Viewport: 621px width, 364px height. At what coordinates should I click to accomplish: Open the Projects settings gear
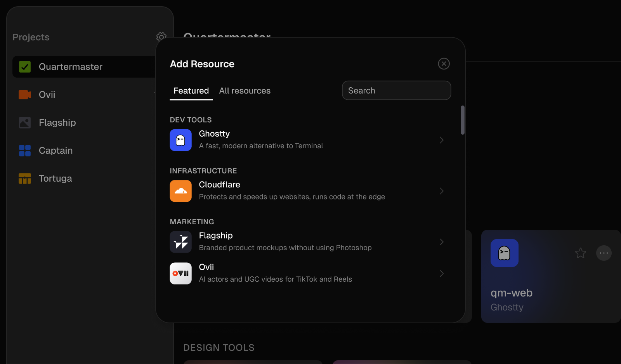pos(161,37)
